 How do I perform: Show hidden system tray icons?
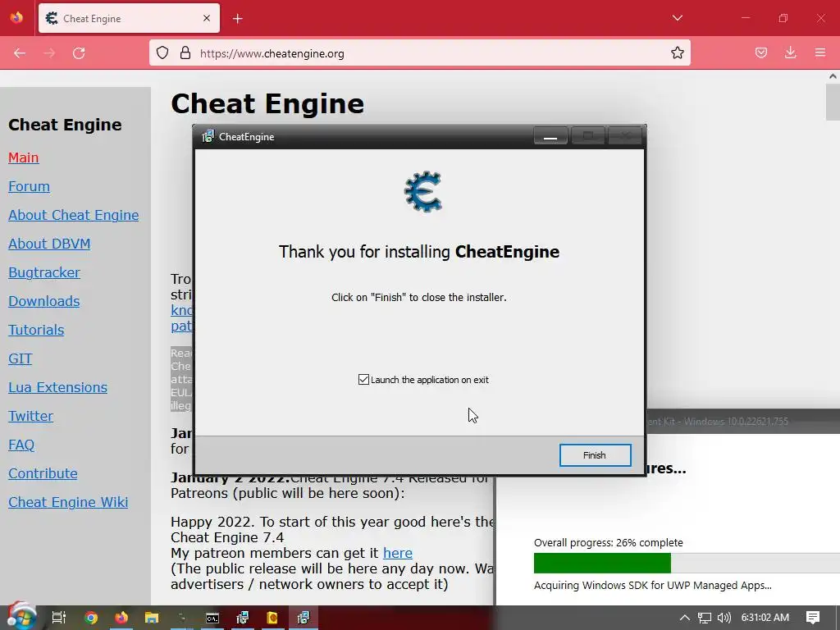click(684, 618)
